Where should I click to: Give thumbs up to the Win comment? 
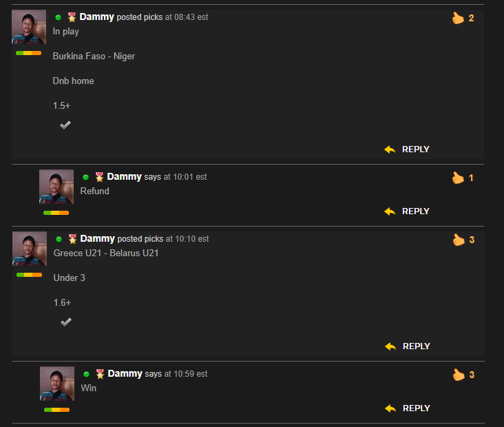[459, 375]
